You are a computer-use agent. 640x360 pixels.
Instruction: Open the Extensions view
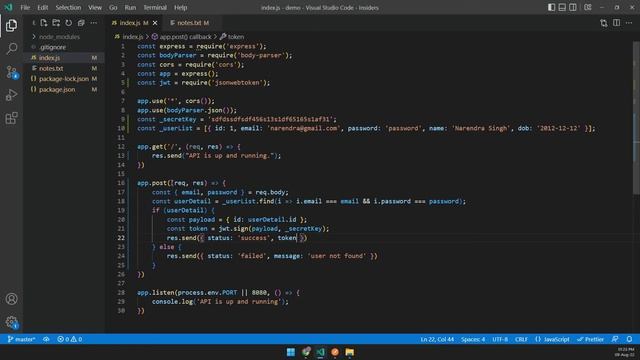click(x=11, y=118)
